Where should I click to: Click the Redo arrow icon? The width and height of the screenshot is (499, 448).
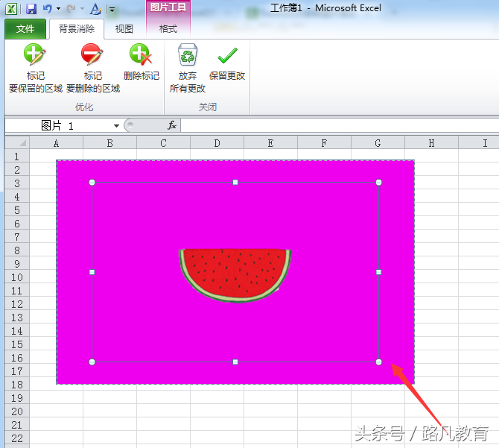tap(71, 9)
